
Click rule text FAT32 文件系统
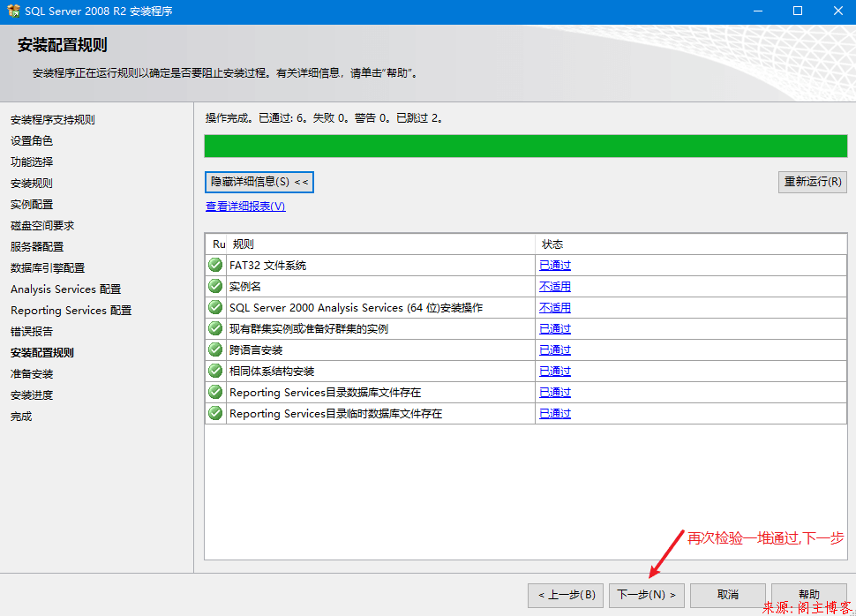tap(267, 266)
